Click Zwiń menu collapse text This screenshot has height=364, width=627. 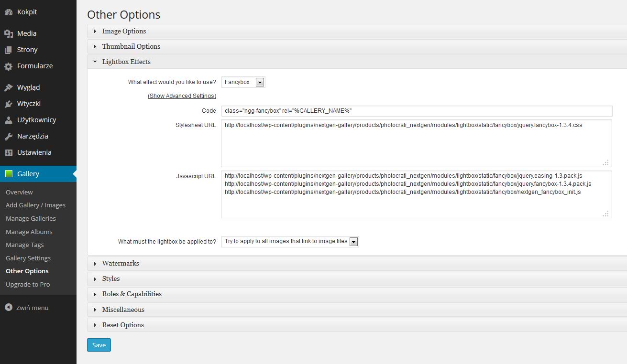[x=33, y=308]
